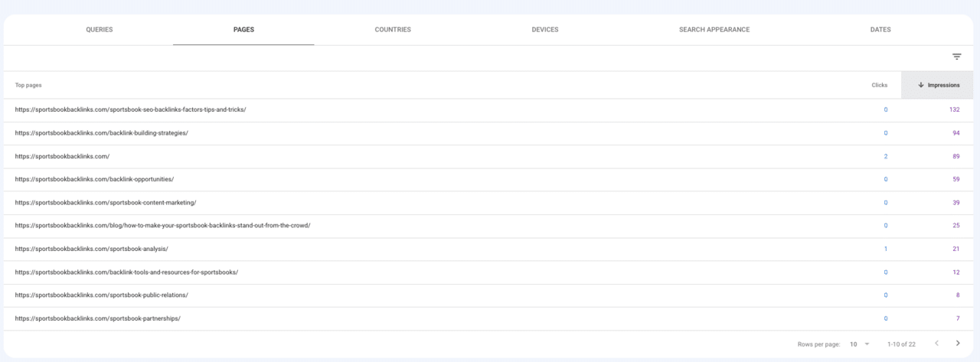Screen dimensions: 980x362
Task: Click the 59 impressions value
Action: pos(956,180)
